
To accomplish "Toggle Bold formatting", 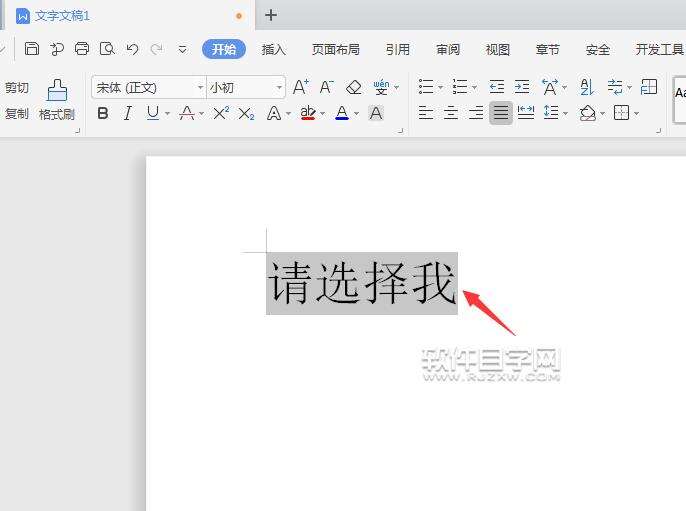I will [x=103, y=113].
